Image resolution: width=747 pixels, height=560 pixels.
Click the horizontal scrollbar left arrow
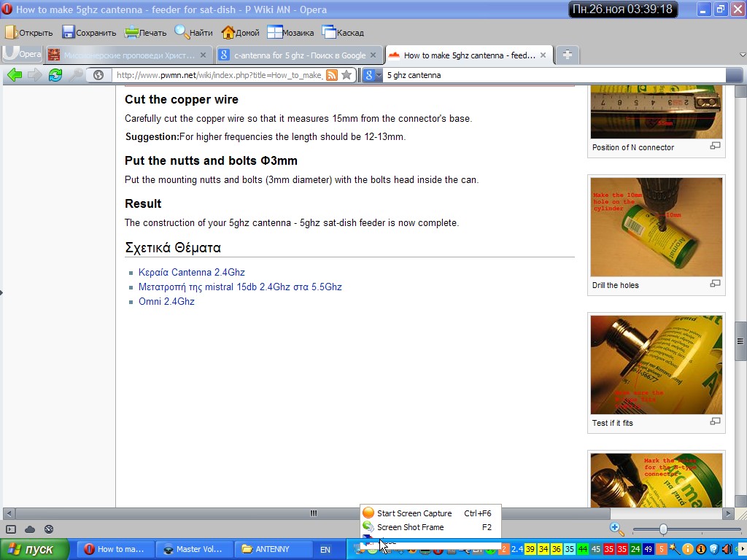pyautogui.click(x=8, y=514)
